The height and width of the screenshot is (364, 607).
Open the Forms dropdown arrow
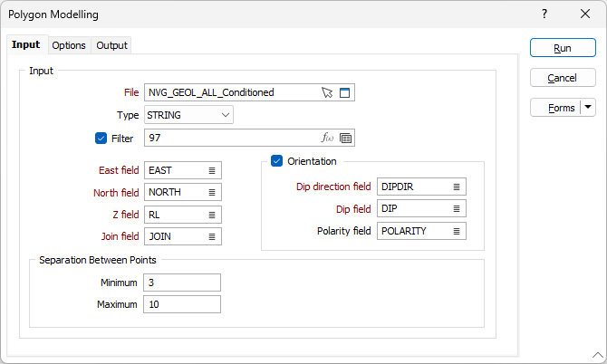pos(589,108)
